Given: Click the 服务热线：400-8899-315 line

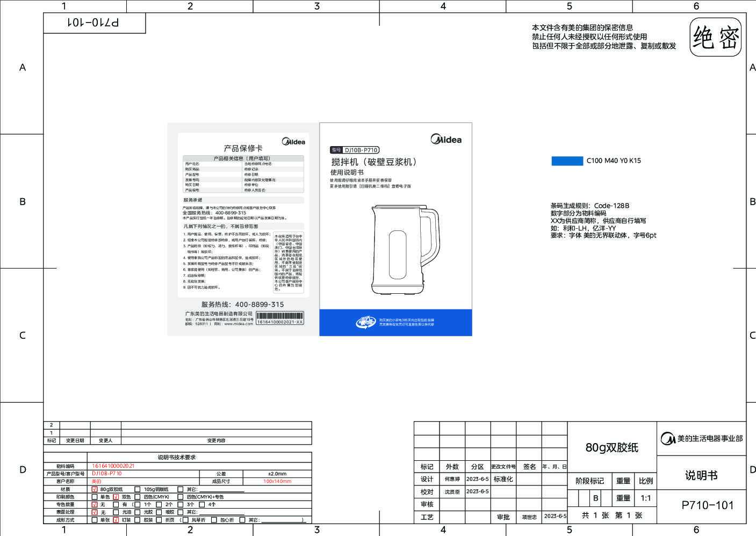Looking at the screenshot, I should click(x=242, y=304).
